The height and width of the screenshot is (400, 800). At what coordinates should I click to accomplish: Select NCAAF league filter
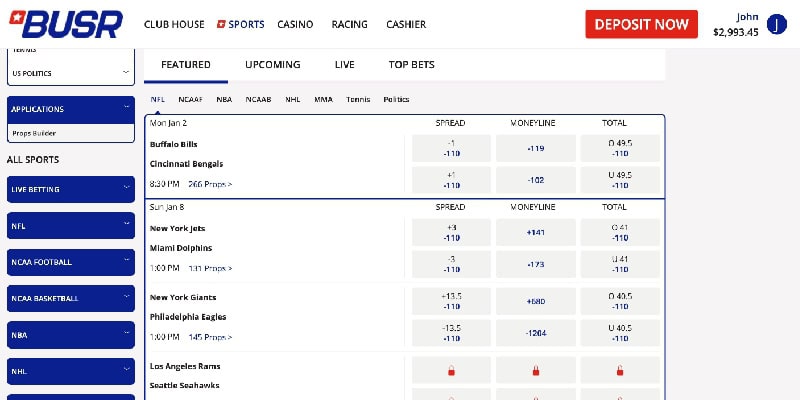tap(190, 99)
